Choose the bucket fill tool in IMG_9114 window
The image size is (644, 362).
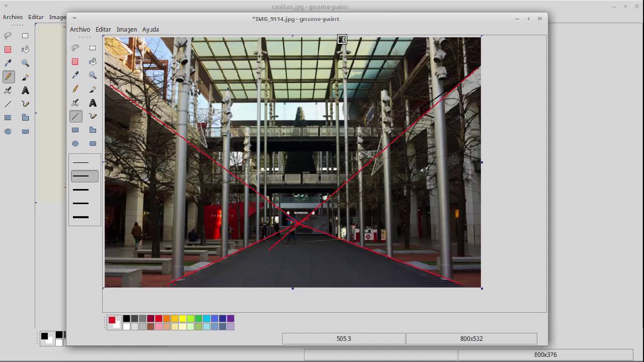(93, 62)
